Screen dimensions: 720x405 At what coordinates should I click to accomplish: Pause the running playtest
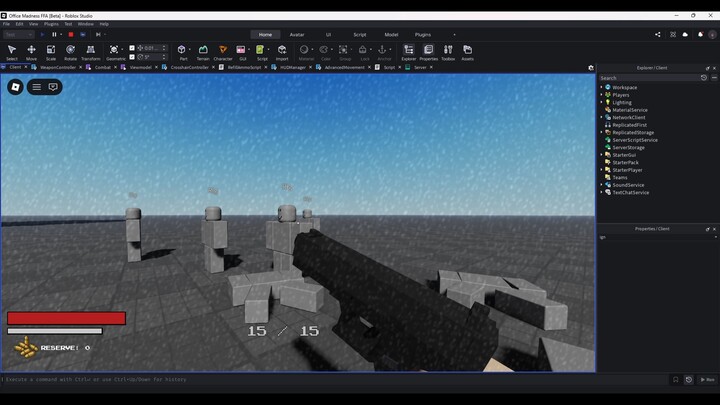coord(54,34)
